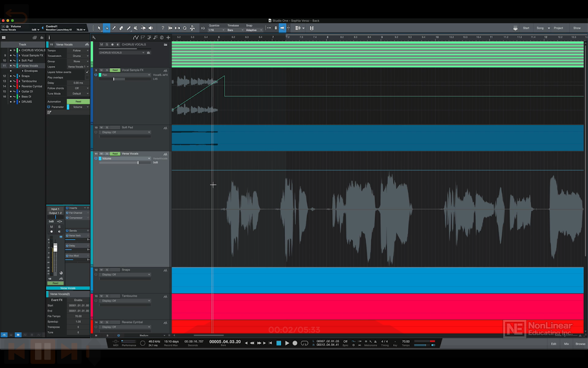The image size is (588, 368).
Task: Click the wrench icon above the track list
Action: click(94, 38)
